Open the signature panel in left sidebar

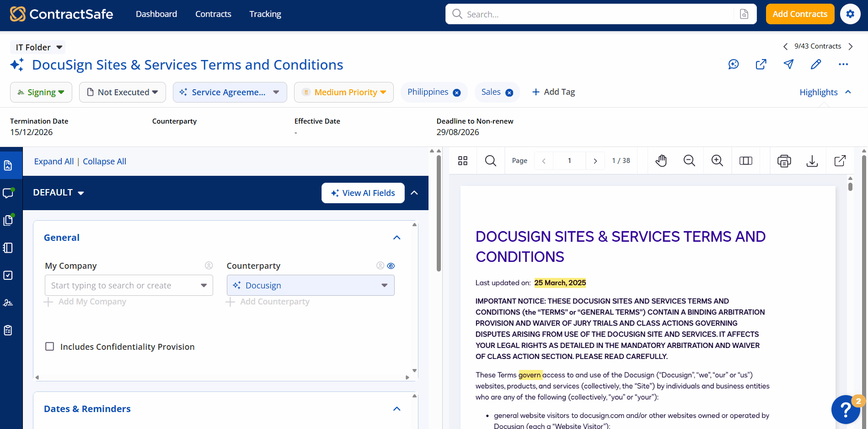8,303
